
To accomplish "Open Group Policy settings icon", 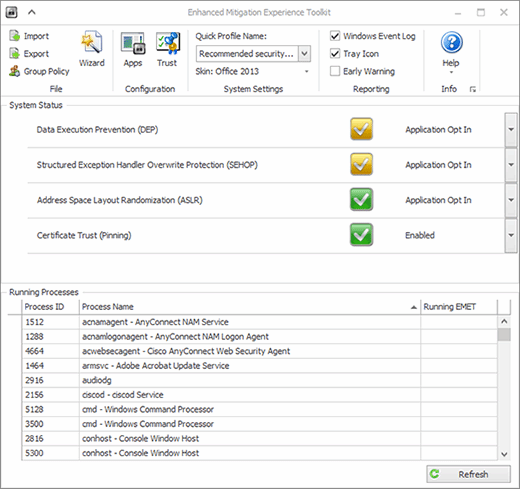I will click(x=14, y=71).
